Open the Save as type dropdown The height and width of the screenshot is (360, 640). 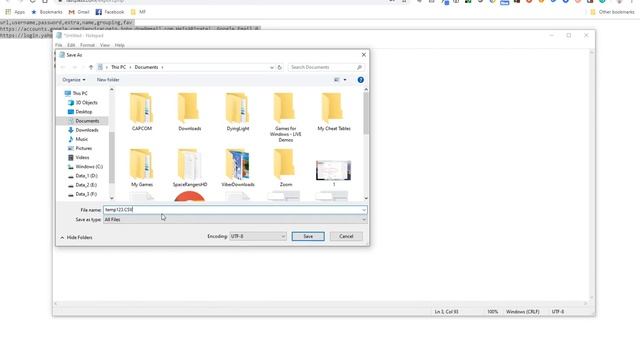[235, 220]
